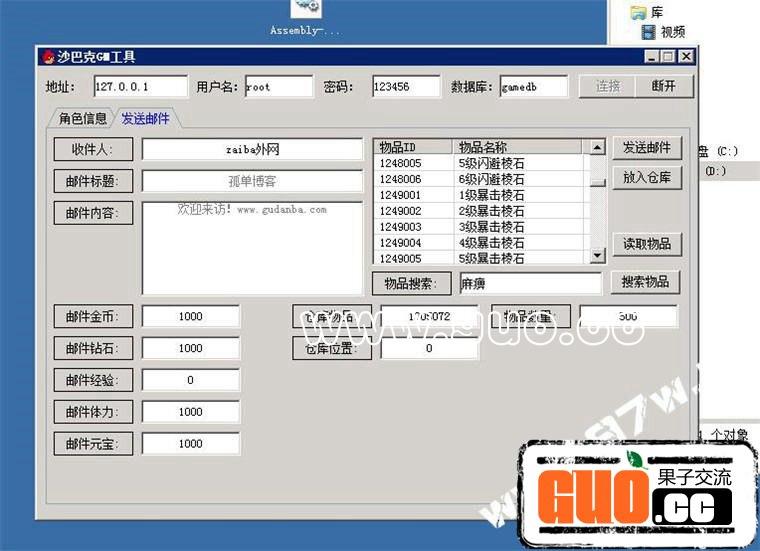Focus the recipient field with zaiba外网
This screenshot has height=551, width=760.
(252, 149)
